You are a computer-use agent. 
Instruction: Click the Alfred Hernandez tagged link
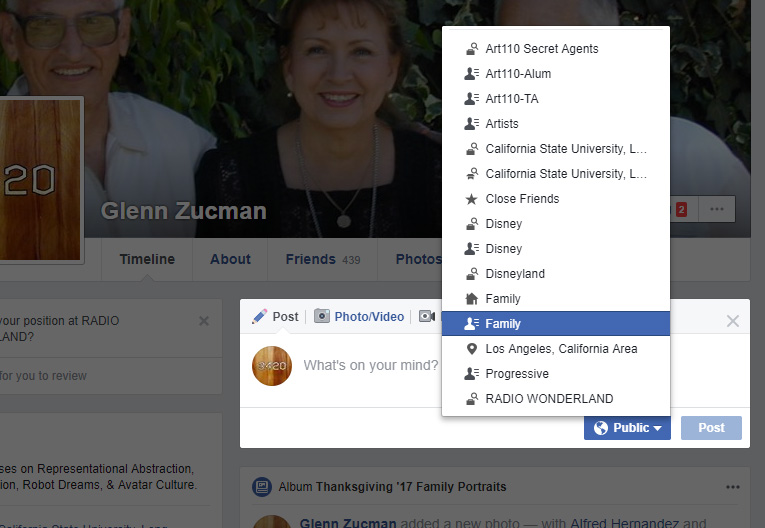[x=624, y=523]
